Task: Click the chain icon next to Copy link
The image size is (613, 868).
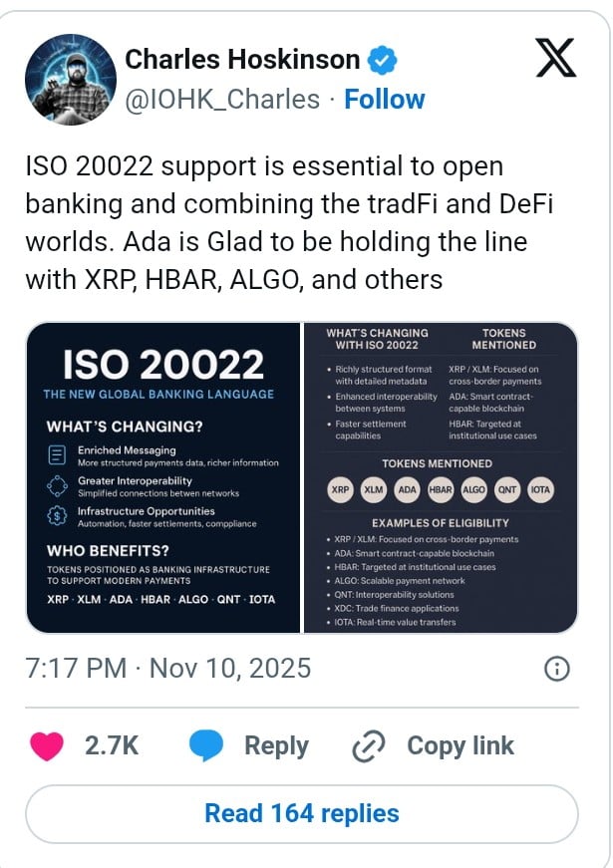Action: 368,745
